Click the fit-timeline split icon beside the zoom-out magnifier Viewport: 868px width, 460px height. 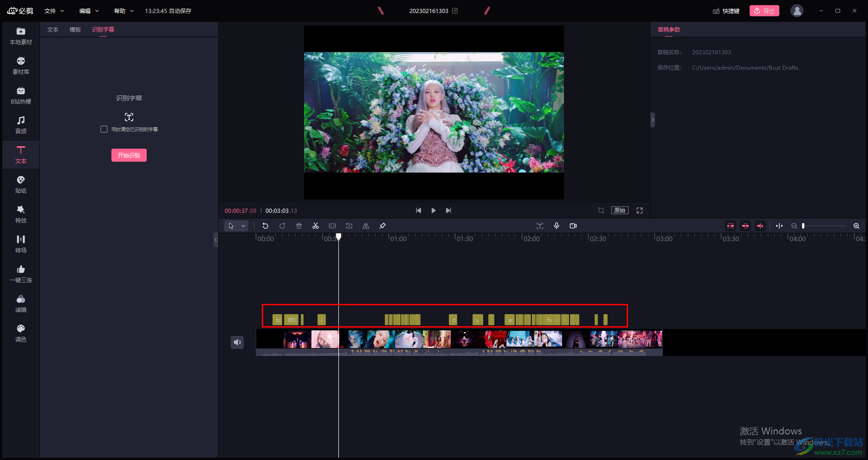coord(779,226)
